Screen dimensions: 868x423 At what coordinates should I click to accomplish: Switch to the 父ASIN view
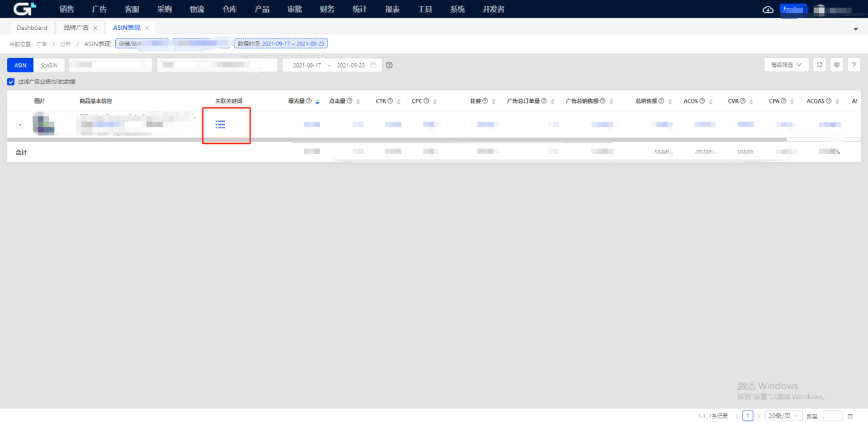49,64
